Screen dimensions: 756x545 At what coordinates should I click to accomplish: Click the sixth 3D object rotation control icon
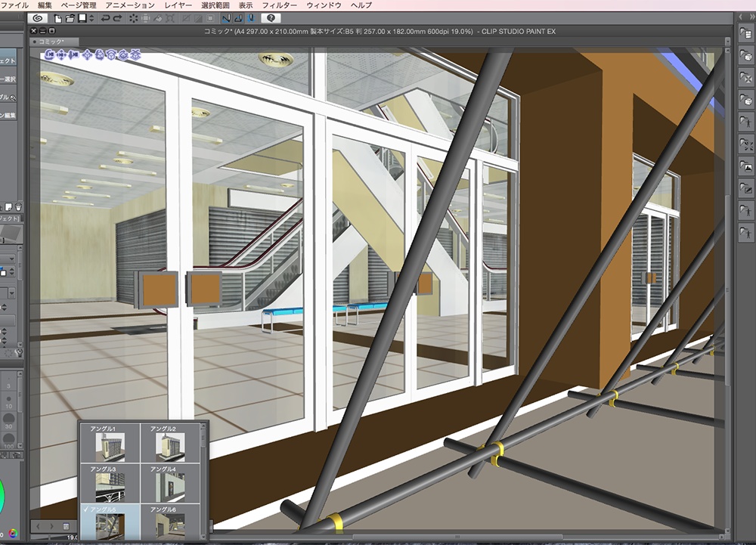point(111,55)
